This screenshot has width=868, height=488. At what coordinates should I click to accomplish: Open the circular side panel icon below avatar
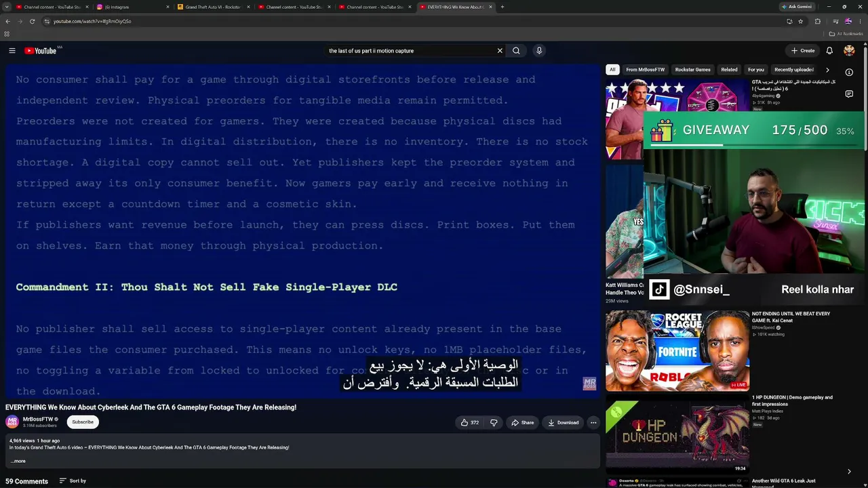pyautogui.click(x=849, y=73)
